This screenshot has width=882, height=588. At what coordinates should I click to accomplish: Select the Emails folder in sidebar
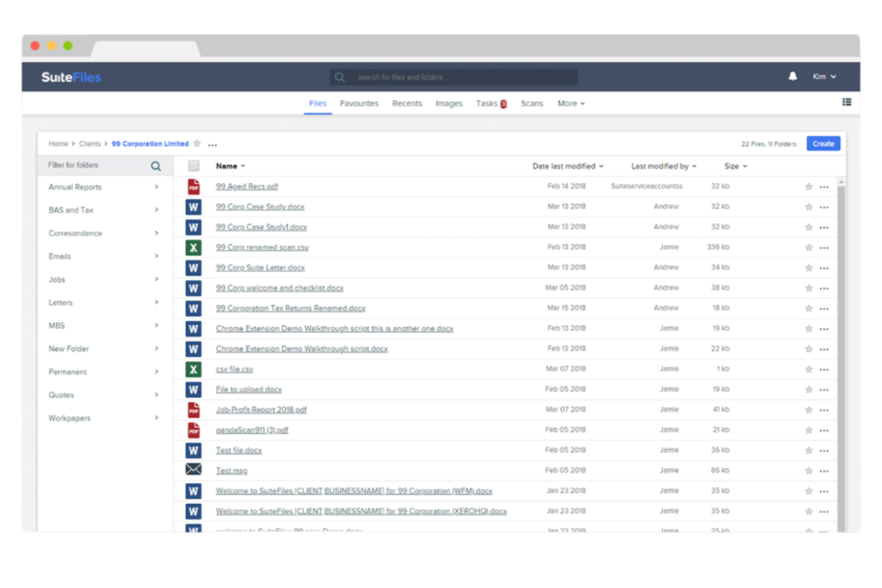(x=60, y=256)
